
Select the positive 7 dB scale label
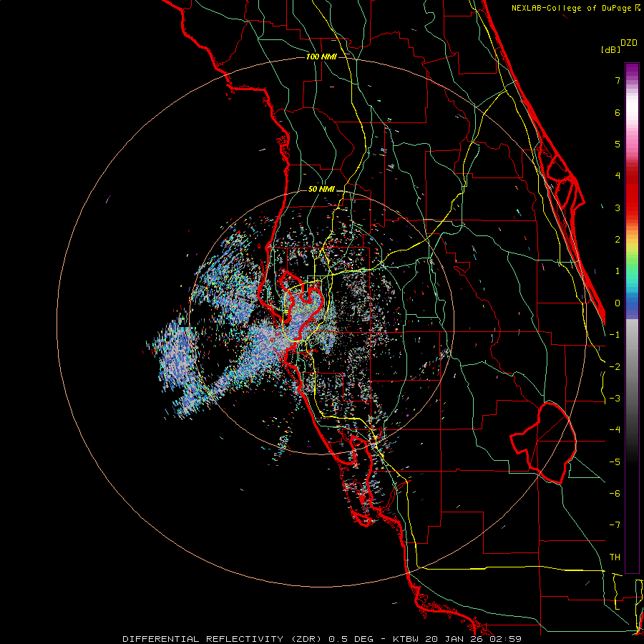pos(618,80)
